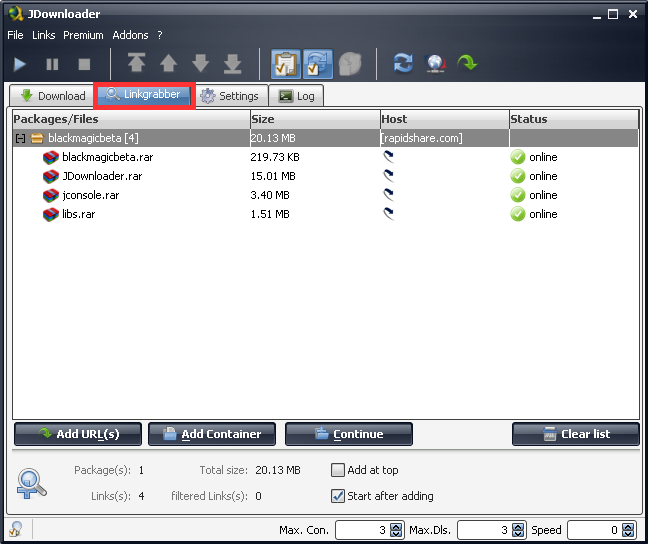Open the File menu
648x544 pixels.
point(15,35)
